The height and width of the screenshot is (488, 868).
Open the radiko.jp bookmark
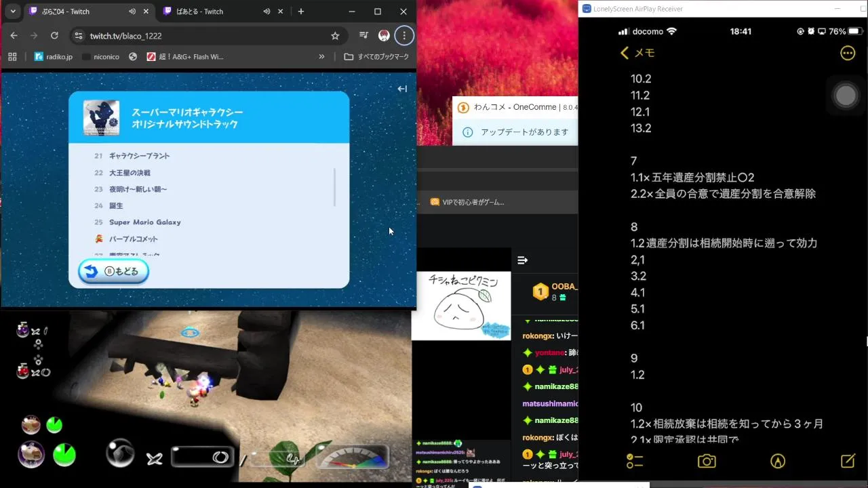pyautogui.click(x=54, y=57)
